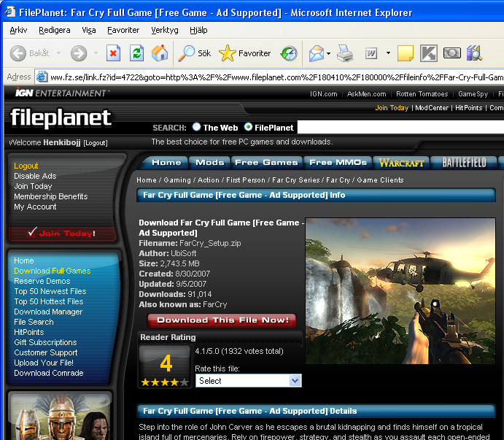Open the Visa menu

pos(89,30)
